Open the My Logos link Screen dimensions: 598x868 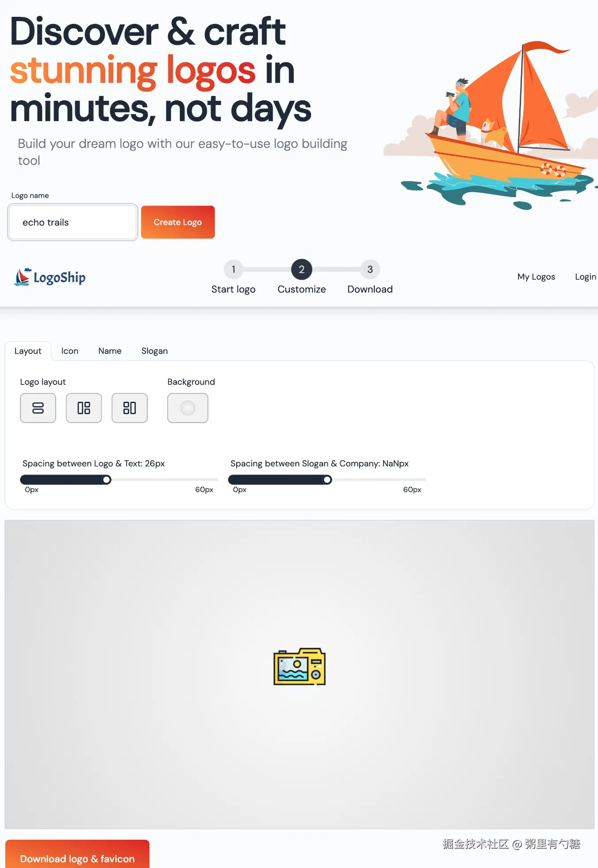pos(536,277)
